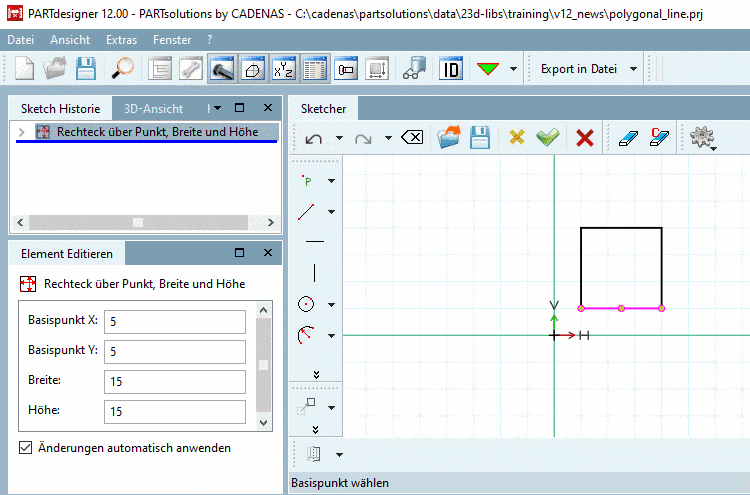Open dropdown arrow next to circle tool
The image size is (750, 495).
[332, 305]
